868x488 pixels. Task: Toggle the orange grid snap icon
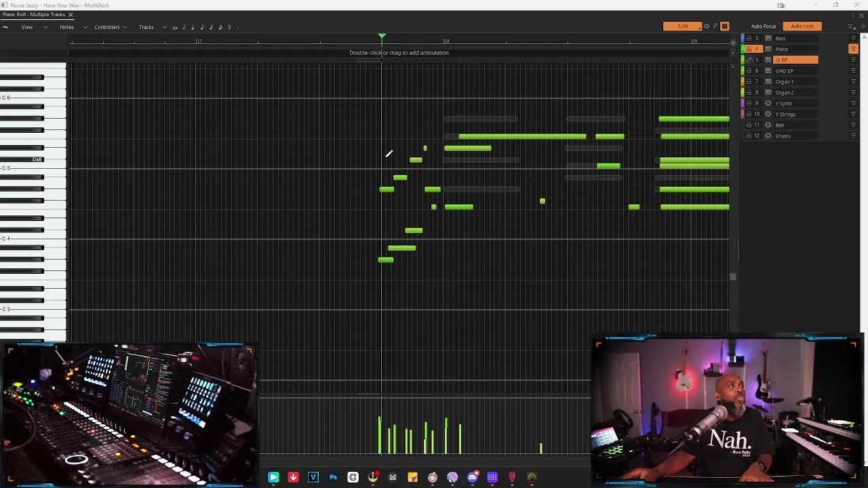(x=724, y=26)
